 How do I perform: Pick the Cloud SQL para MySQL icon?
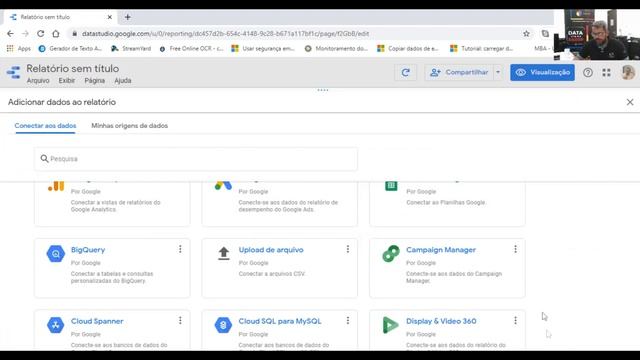click(223, 325)
